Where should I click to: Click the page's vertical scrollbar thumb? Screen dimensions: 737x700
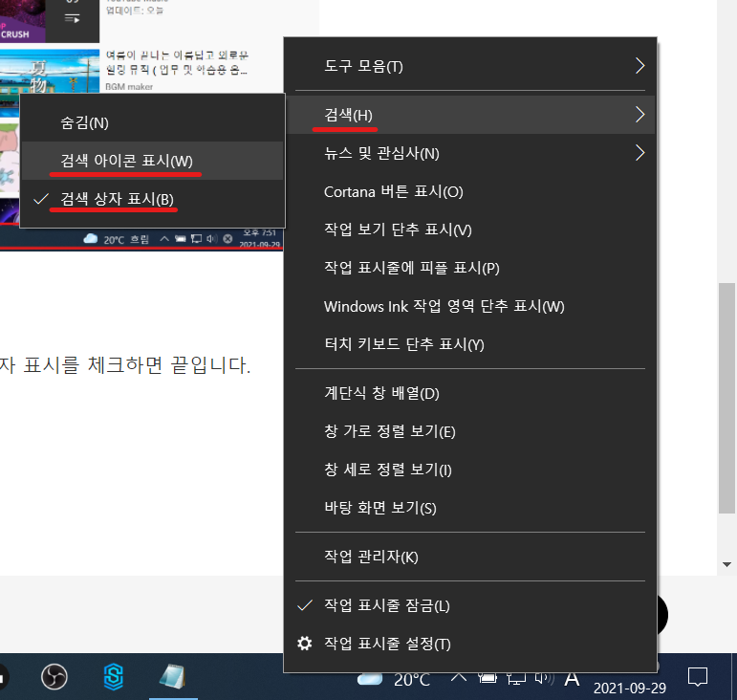pos(726,398)
